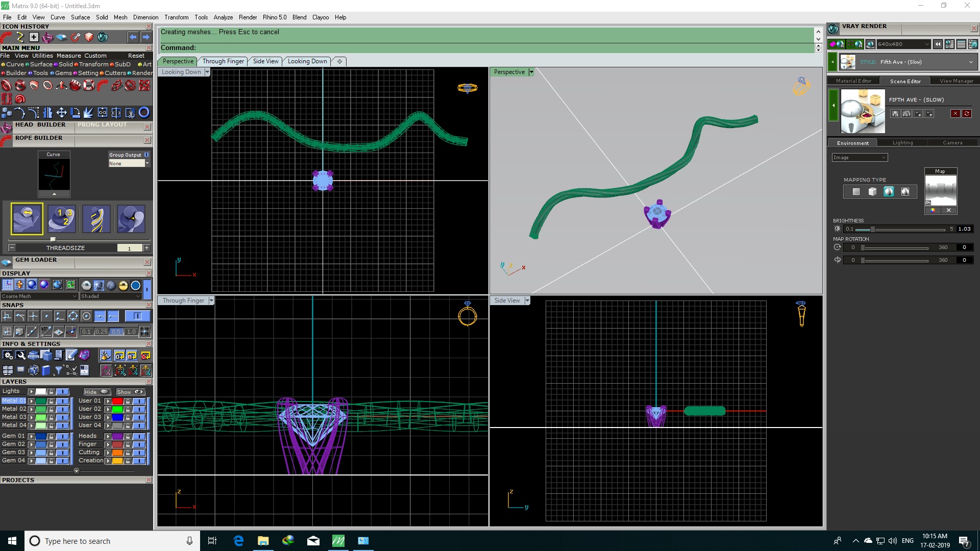980x551 pixels.
Task: Click the V-Ray icon in Icon History
Action: point(103,37)
